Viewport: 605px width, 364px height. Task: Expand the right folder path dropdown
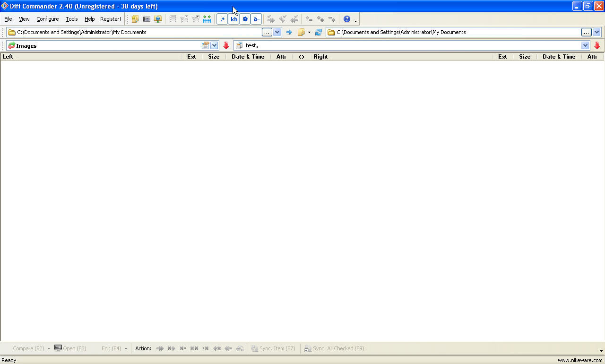(596, 32)
